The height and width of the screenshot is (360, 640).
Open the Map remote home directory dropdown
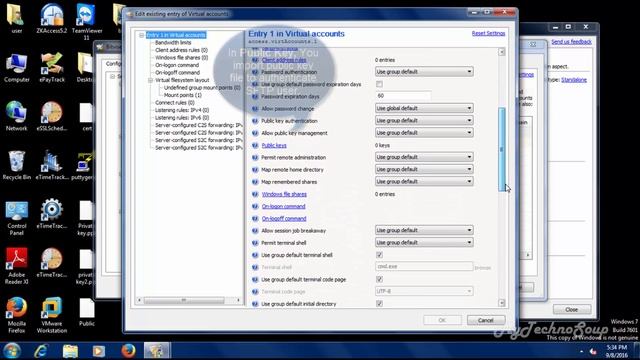pos(424,169)
